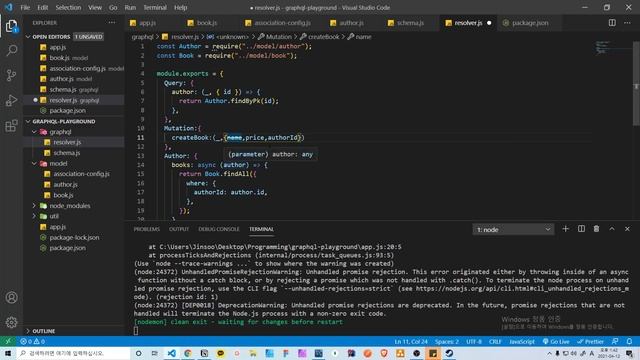Change indentation via 'Spaces: 2'

[x=447, y=342]
